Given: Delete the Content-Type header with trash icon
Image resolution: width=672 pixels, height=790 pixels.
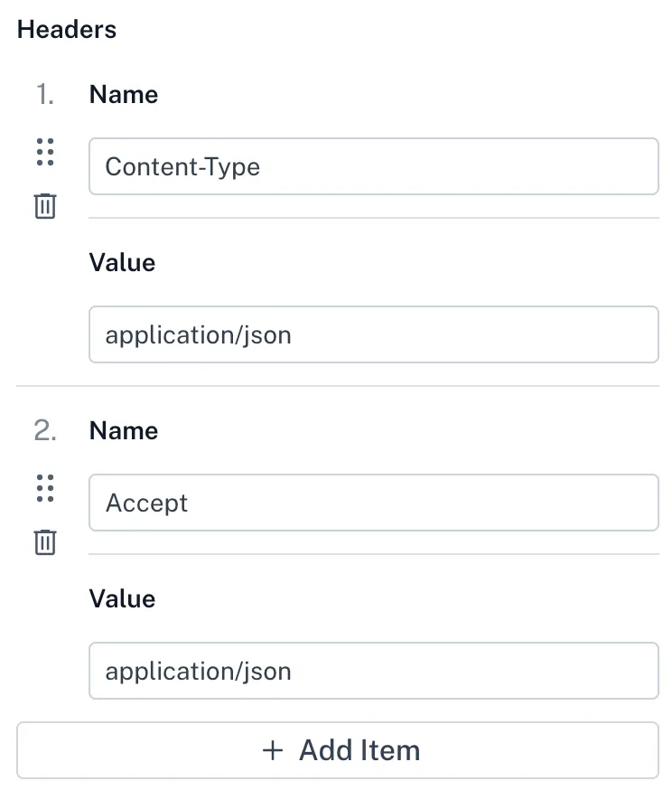Looking at the screenshot, I should 45,206.
